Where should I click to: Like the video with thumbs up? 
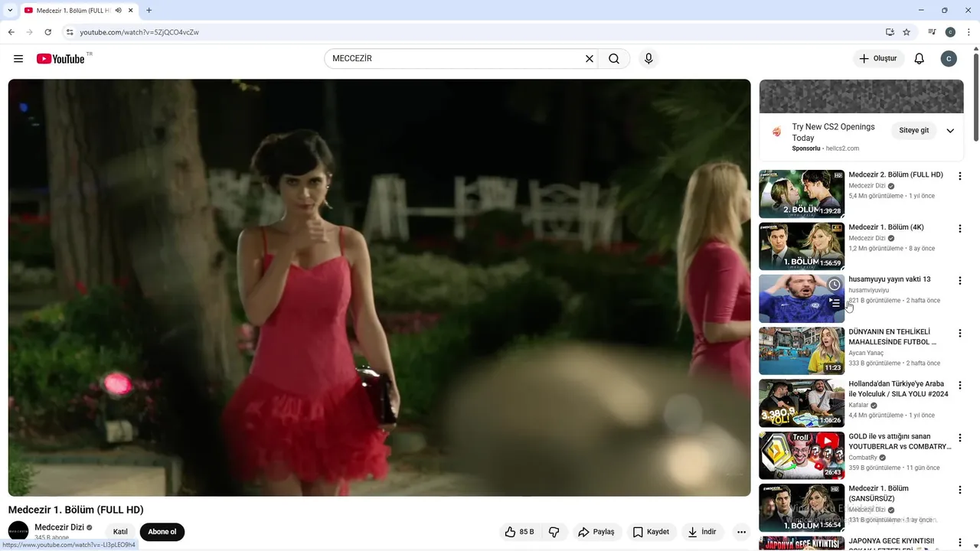tap(520, 532)
